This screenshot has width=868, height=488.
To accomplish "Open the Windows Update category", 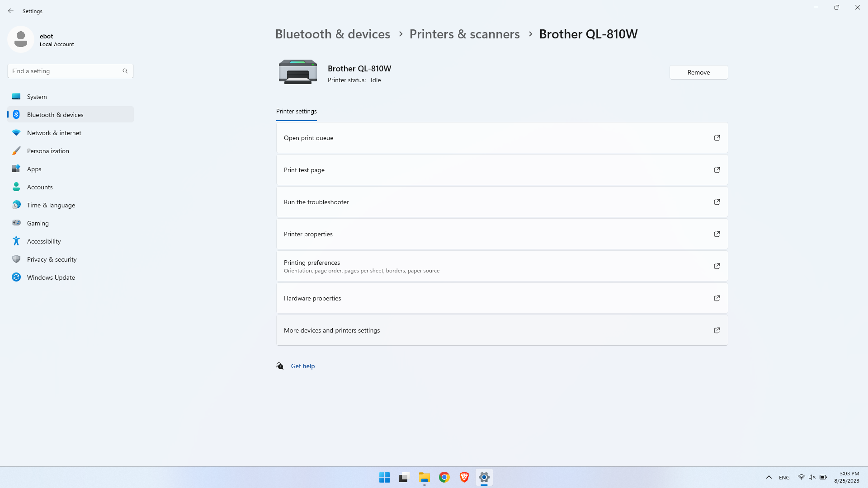I will point(71,277).
